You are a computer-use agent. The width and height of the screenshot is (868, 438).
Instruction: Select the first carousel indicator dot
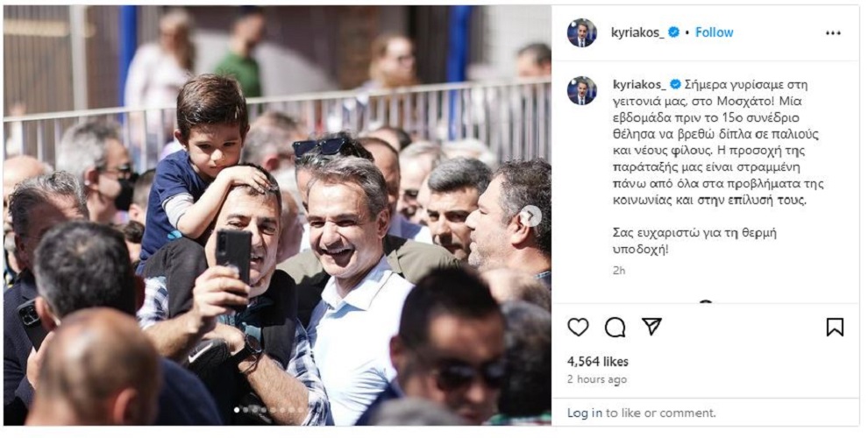click(237, 410)
